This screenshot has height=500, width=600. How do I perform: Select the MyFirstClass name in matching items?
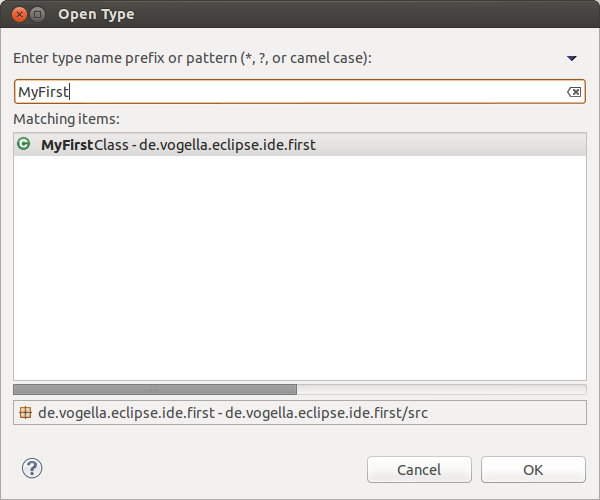[85, 145]
